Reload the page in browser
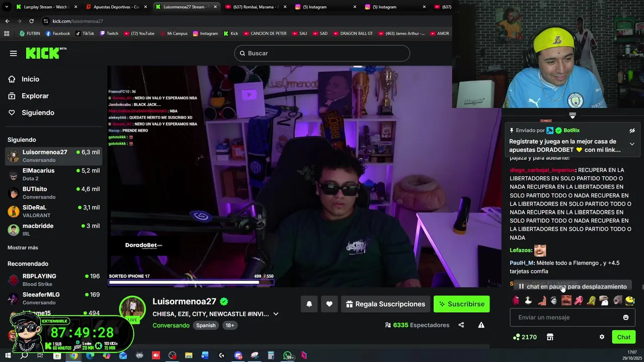Image resolution: width=644 pixels, height=362 pixels. [x=31, y=21]
